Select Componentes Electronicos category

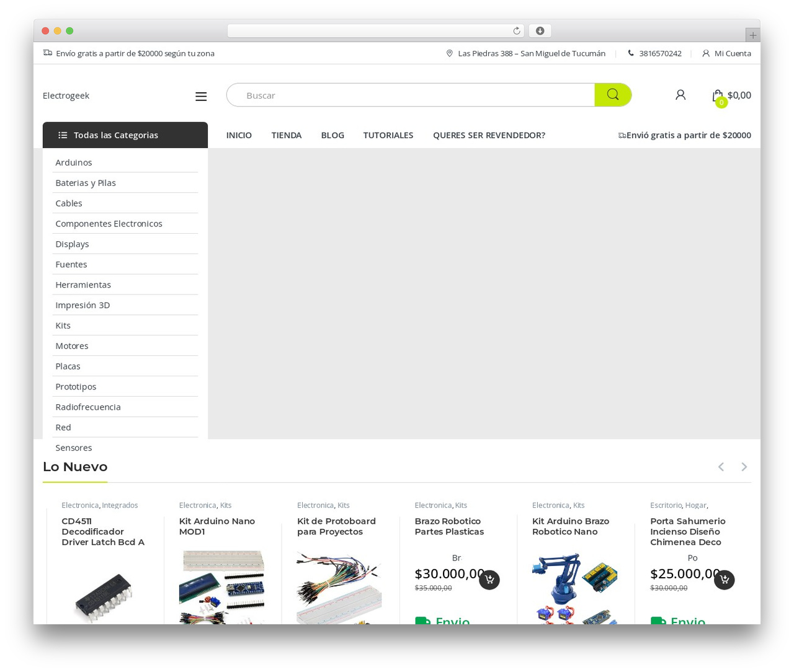click(109, 224)
